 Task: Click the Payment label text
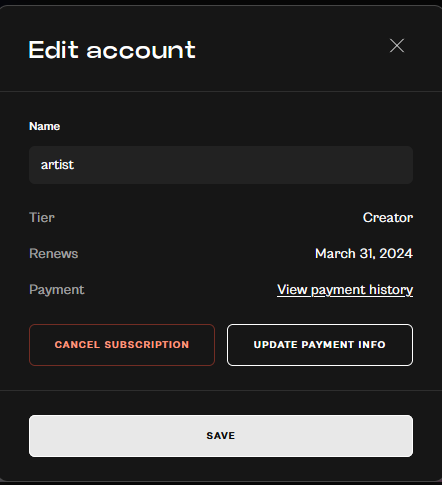coord(56,290)
